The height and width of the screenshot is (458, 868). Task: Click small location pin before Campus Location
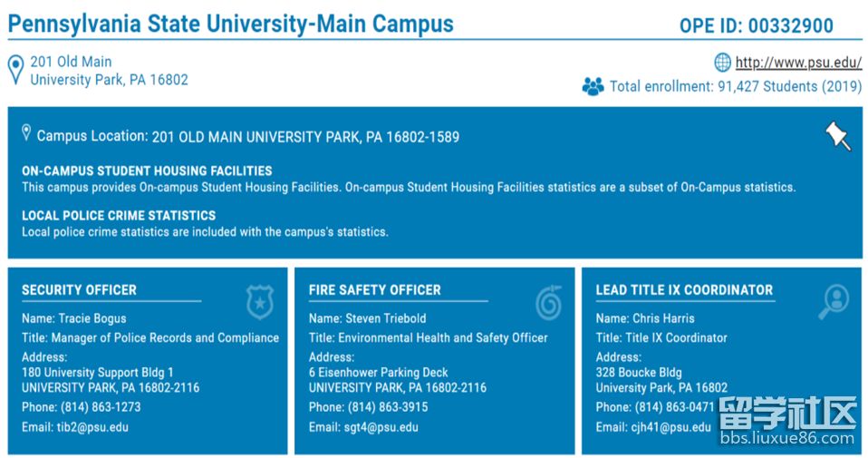click(x=26, y=133)
